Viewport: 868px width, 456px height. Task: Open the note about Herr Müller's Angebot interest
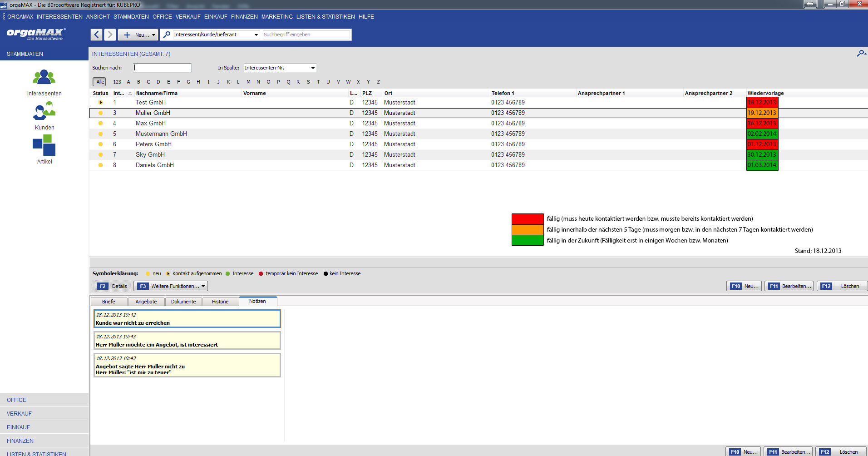[x=187, y=340]
